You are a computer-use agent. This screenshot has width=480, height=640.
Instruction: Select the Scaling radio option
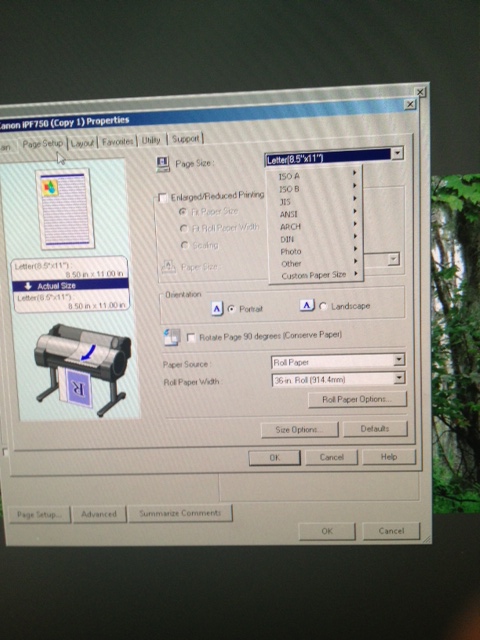185,245
